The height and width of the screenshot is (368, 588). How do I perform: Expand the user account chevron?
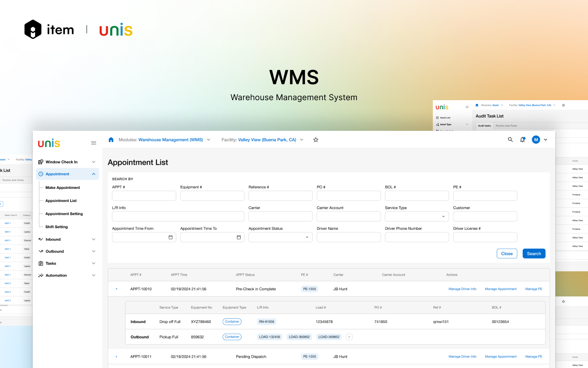tap(546, 139)
